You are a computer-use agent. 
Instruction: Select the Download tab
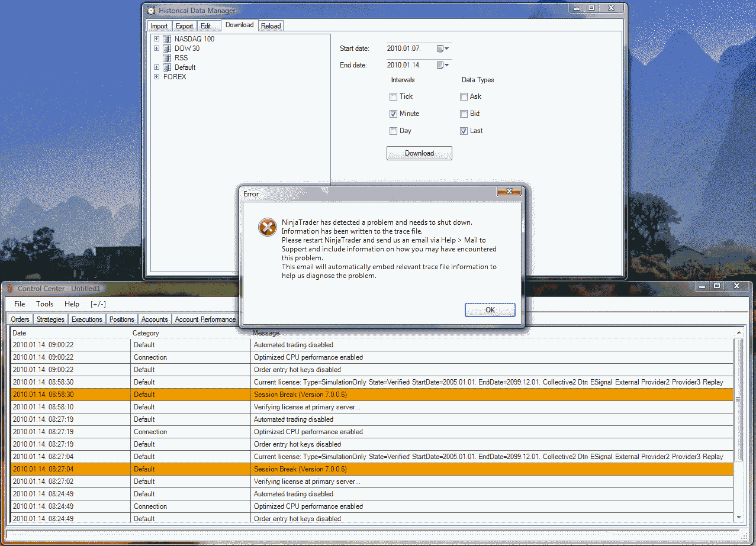pyautogui.click(x=240, y=25)
